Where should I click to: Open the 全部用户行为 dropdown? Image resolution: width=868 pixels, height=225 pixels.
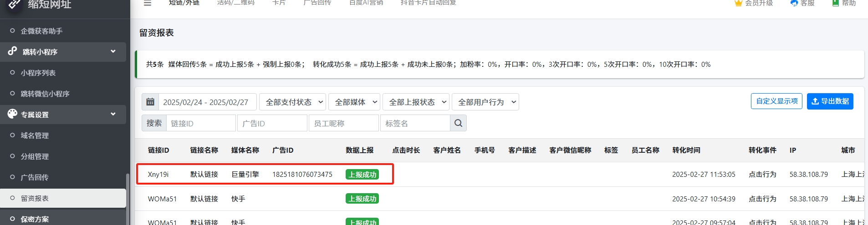coord(485,102)
